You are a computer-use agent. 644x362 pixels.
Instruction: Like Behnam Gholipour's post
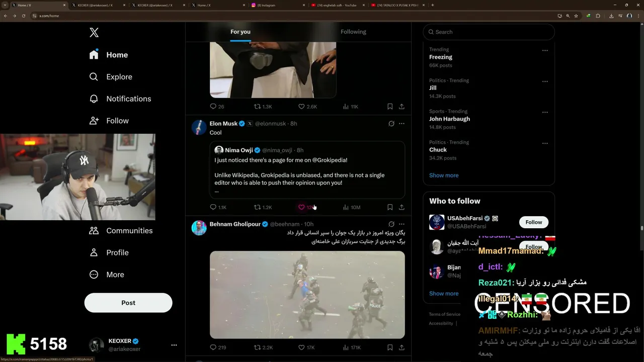(306, 347)
